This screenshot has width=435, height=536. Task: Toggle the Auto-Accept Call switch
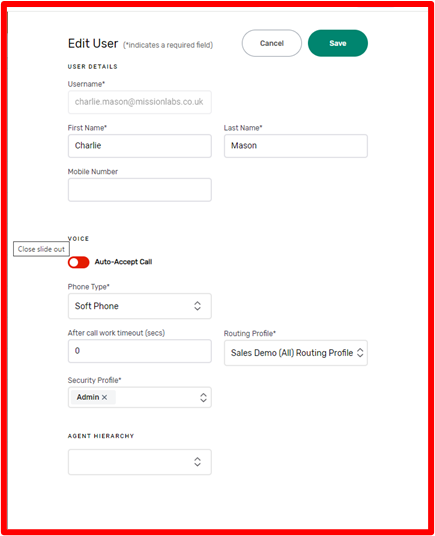(79, 262)
